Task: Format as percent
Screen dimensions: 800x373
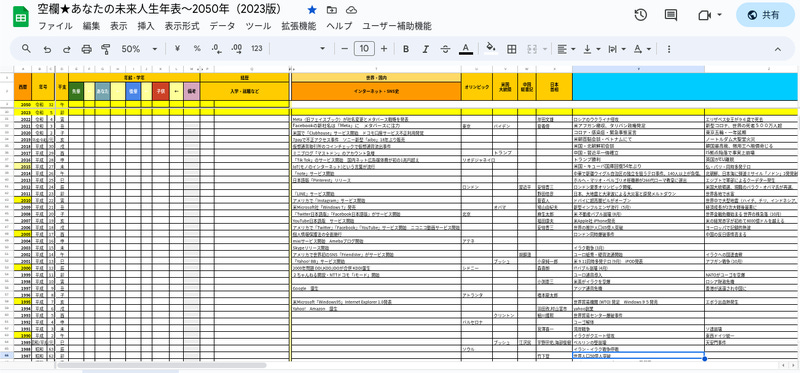Action: pyautogui.click(x=197, y=48)
